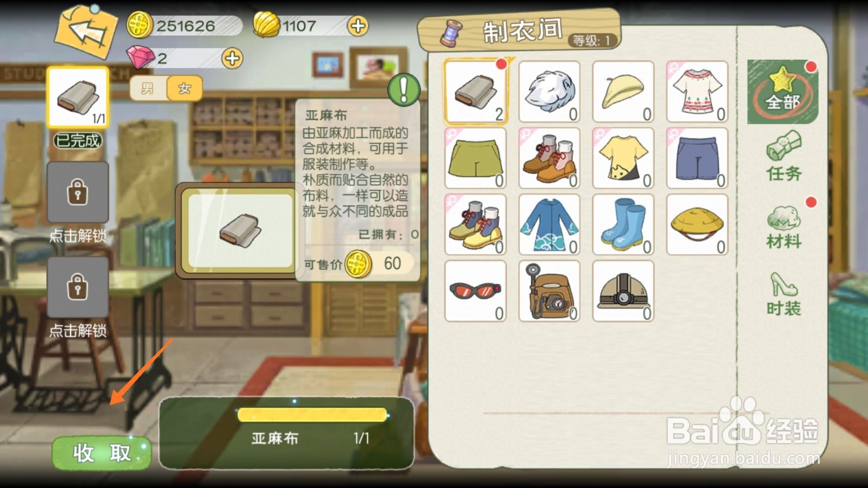This screenshot has width=868, height=488.
Task: Unlock the second locked production slot
Action: pos(78,287)
